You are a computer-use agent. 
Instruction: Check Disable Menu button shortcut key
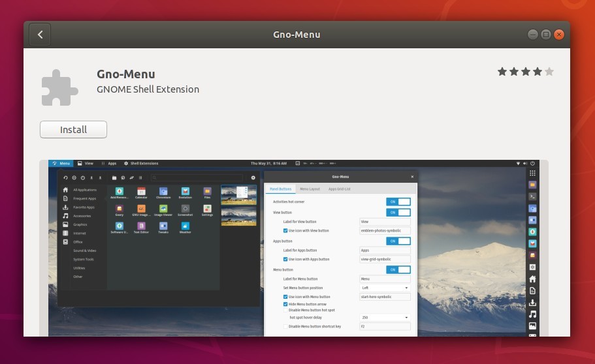point(285,326)
